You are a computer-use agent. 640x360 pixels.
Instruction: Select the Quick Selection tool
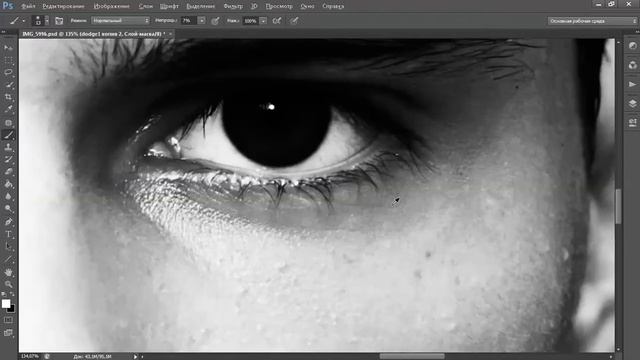8,85
